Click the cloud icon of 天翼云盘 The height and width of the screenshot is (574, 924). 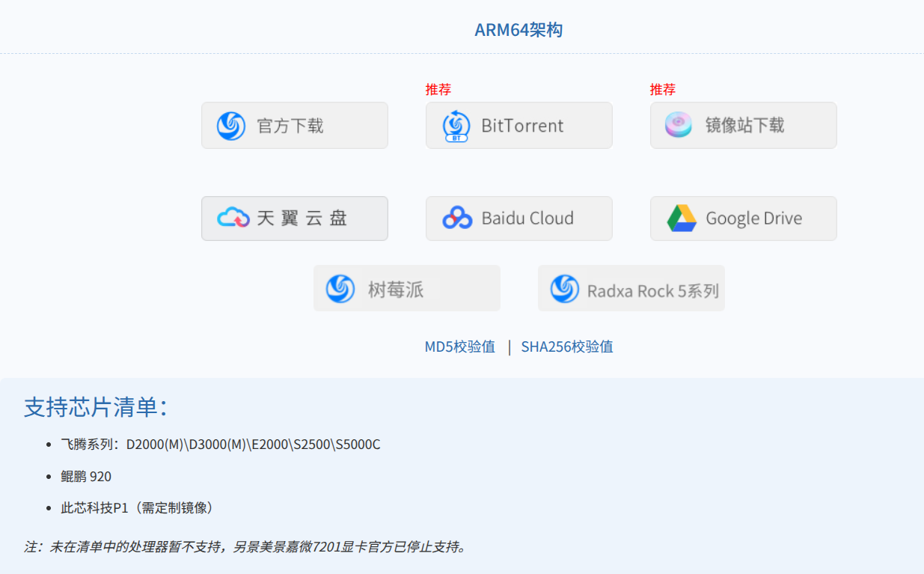coord(233,218)
